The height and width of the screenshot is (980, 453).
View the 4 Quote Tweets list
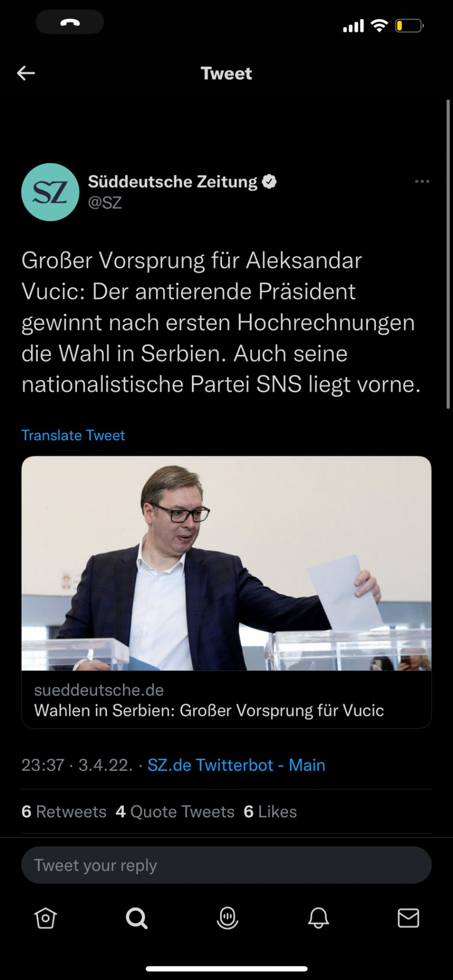(x=175, y=811)
